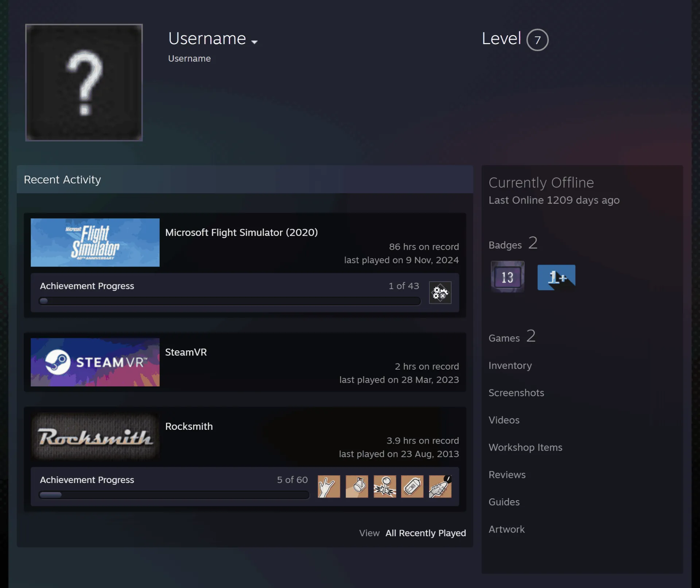Open the profile avatar with question mark
Viewport: 700px width, 588px height.
[84, 82]
